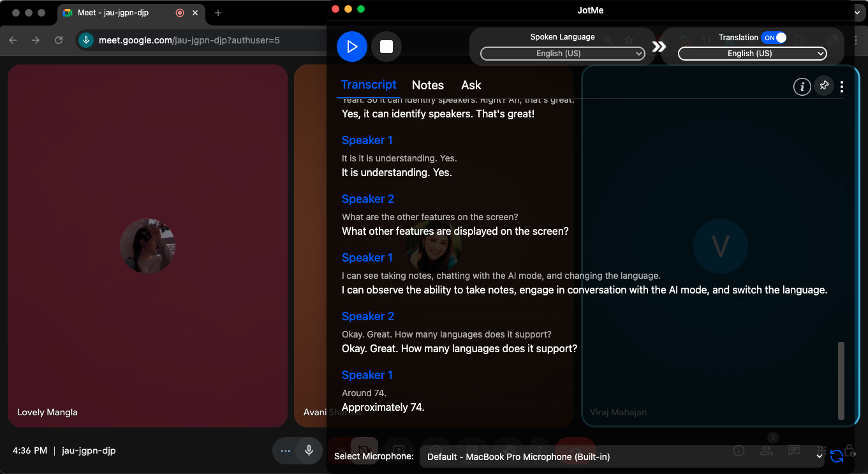Click the 'Translation' label next to the switch
Viewport: 868px width, 474px height.
click(739, 38)
